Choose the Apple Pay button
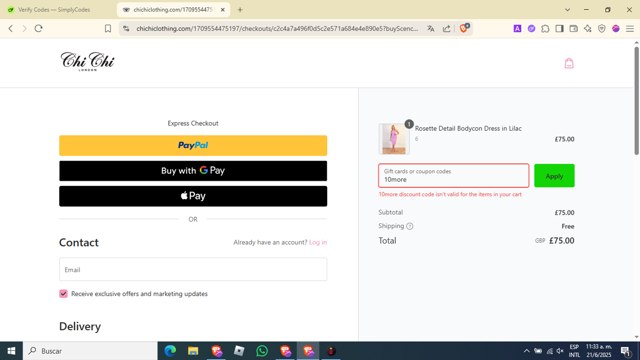The image size is (640, 360). pyautogui.click(x=193, y=196)
